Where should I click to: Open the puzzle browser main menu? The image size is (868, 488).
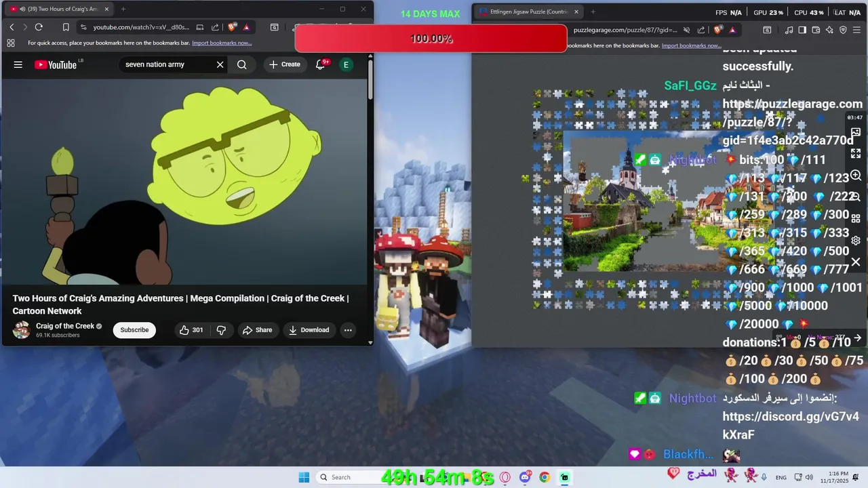(x=857, y=30)
